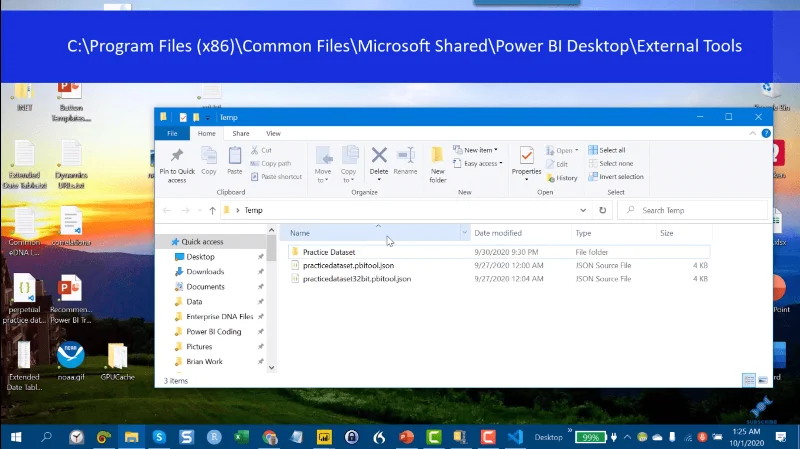Open the File tab
Screen dimensions: 800x449
tap(172, 133)
